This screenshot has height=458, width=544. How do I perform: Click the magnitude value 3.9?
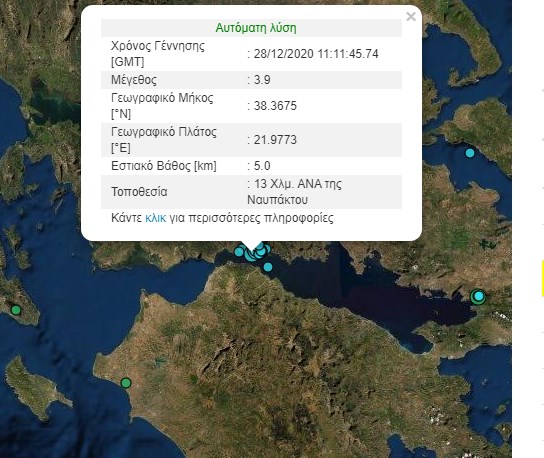coord(262,80)
